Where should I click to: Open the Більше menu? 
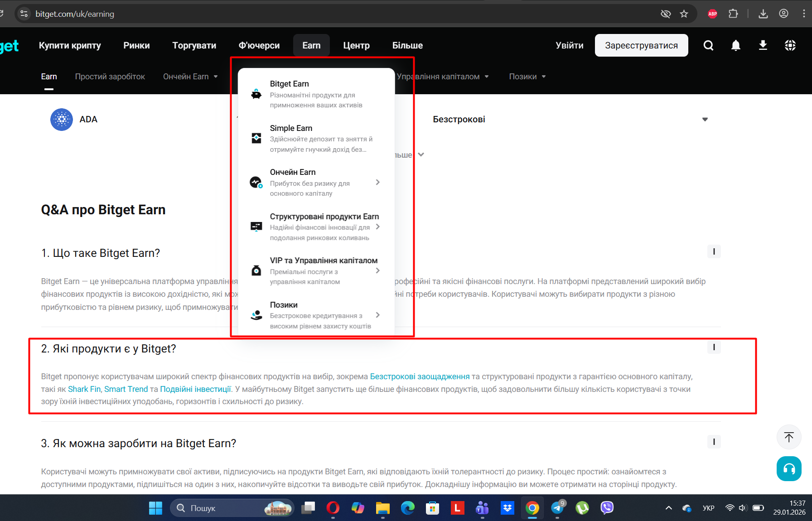[407, 45]
